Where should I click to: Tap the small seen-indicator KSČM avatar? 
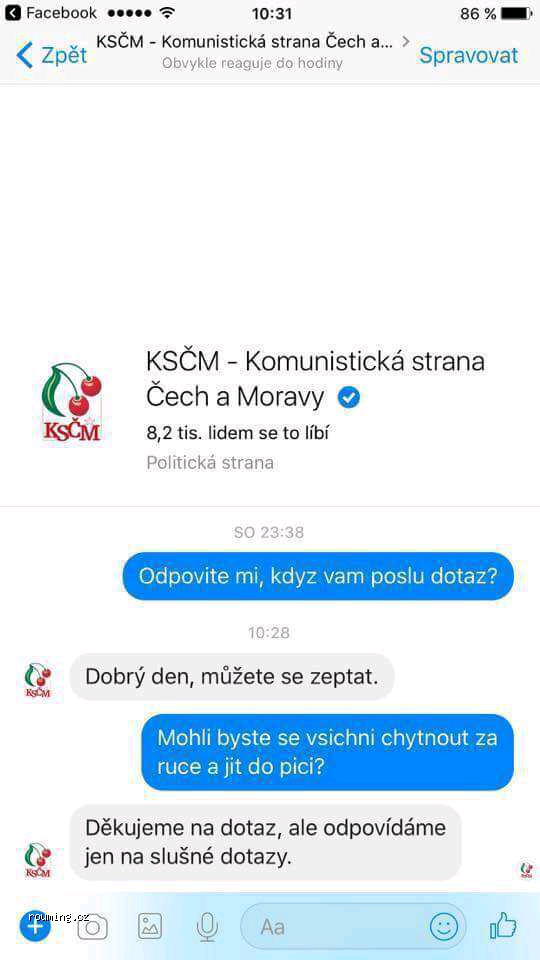(527, 869)
